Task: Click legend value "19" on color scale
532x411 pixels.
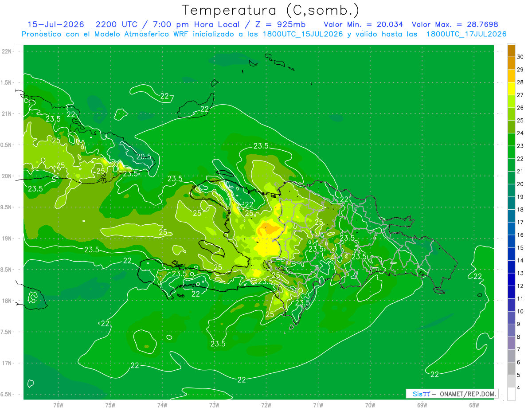Action: click(520, 197)
